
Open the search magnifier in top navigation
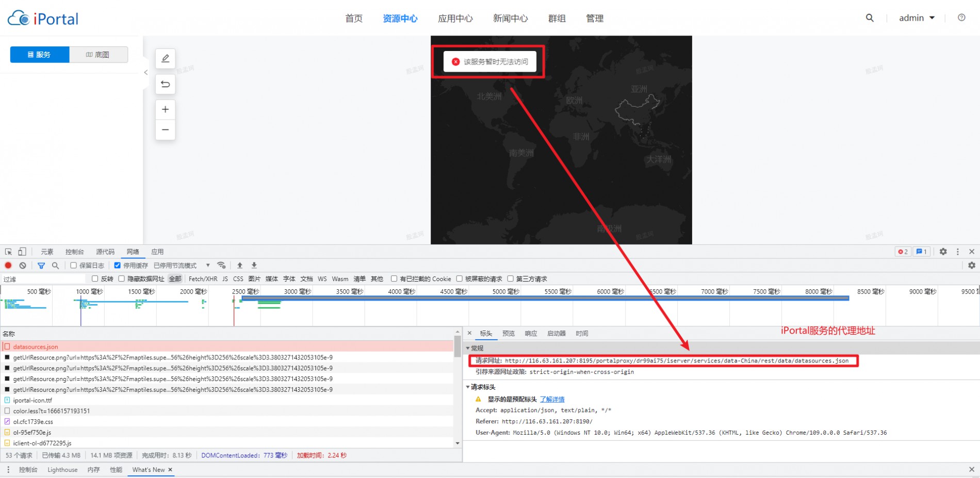[870, 18]
